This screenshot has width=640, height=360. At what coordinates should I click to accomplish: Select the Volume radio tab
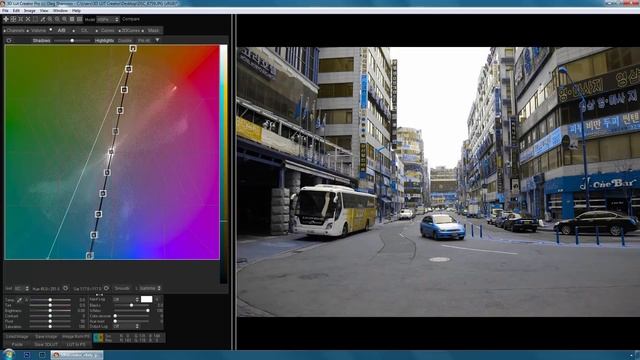point(37,30)
